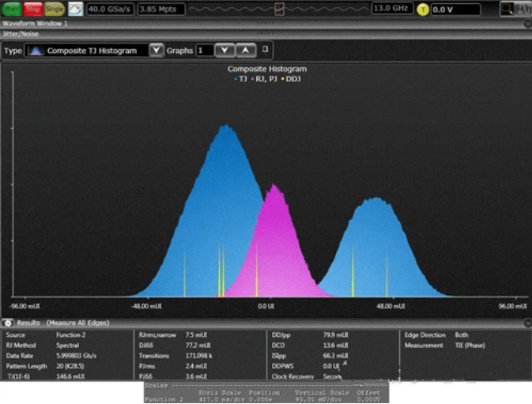This screenshot has width=532, height=404.
Task: Open the 40.0 GSa/s sample rate field
Action: (x=110, y=9)
